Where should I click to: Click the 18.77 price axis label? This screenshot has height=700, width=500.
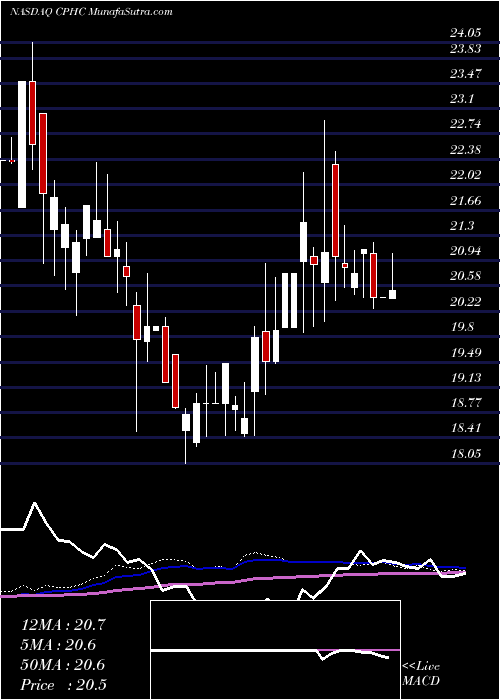[x=465, y=403]
